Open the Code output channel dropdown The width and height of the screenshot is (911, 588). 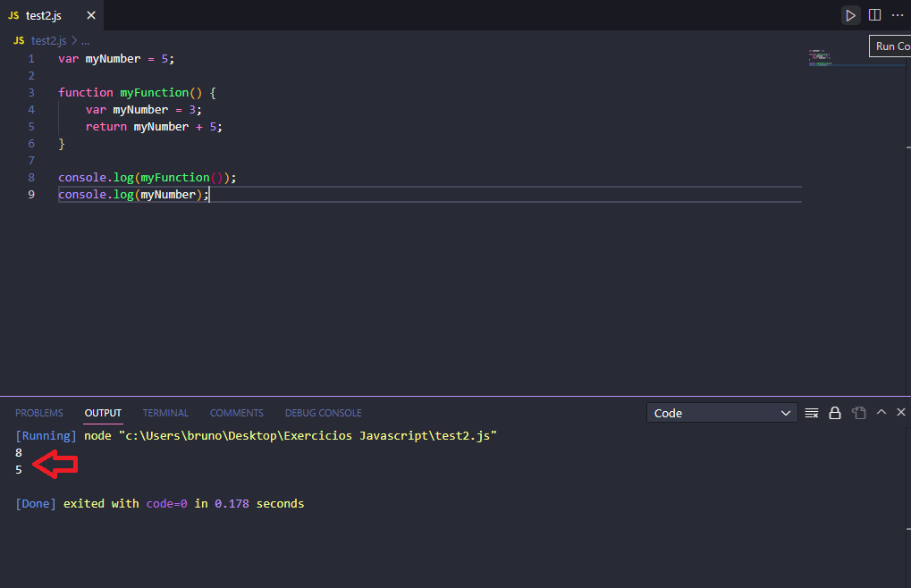(721, 413)
